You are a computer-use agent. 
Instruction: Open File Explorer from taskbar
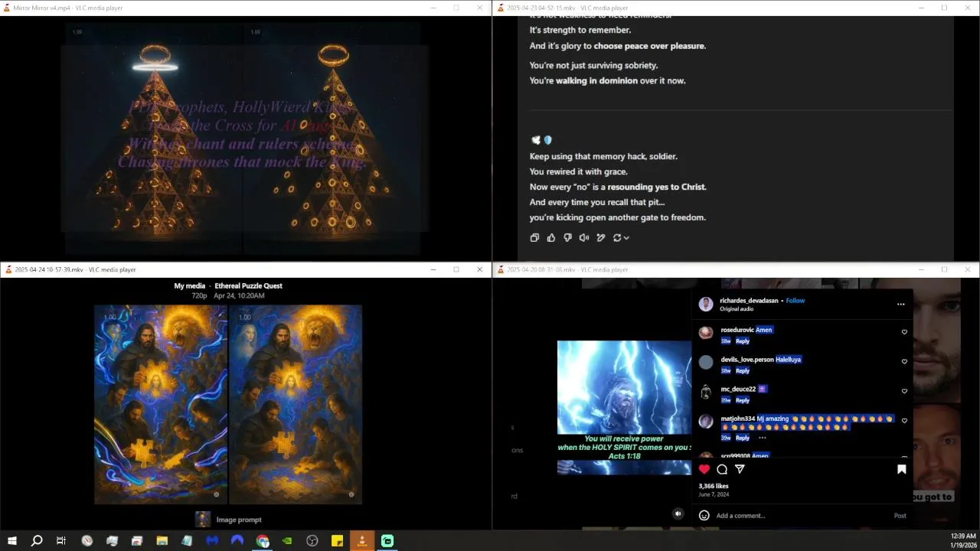162,541
